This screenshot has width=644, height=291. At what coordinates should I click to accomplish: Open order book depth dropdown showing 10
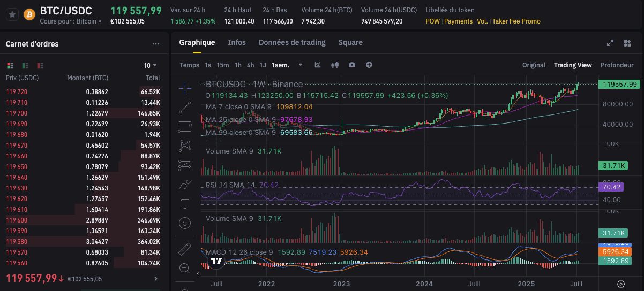151,65
